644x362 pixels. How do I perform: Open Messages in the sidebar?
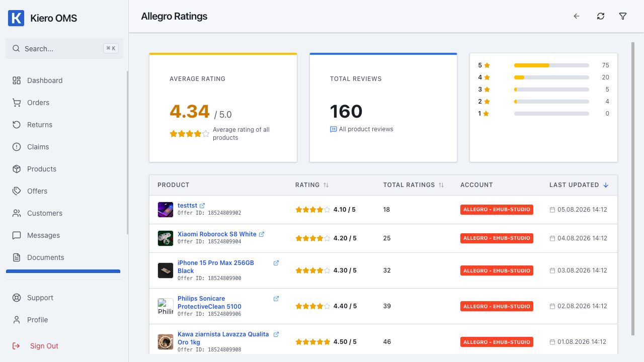[64, 235]
